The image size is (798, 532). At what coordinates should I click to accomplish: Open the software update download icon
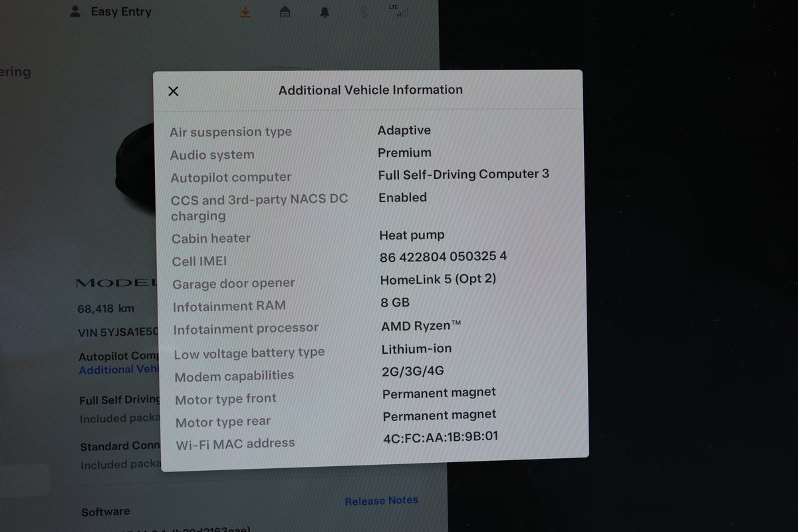click(245, 12)
